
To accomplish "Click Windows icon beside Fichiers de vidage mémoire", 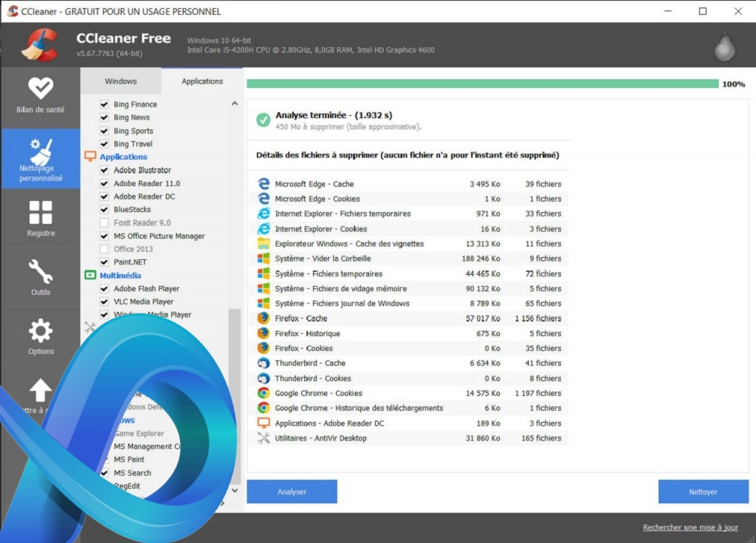I will 264,289.
